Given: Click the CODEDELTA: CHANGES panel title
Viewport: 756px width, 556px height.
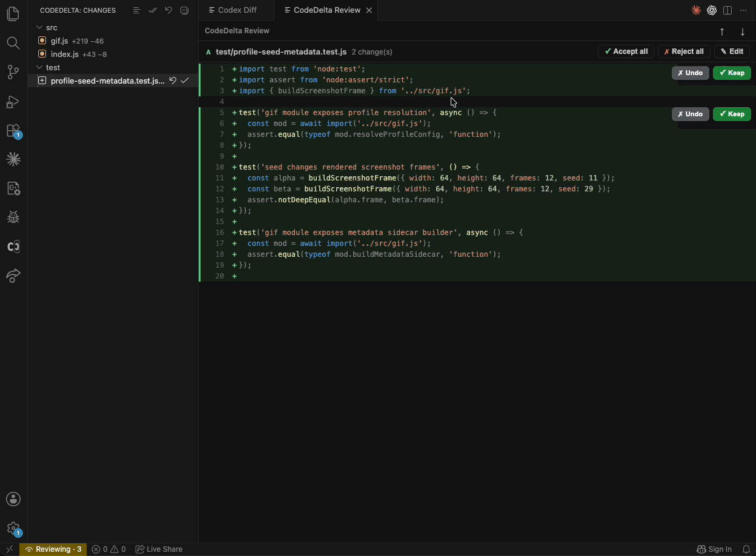Looking at the screenshot, I should pos(78,10).
